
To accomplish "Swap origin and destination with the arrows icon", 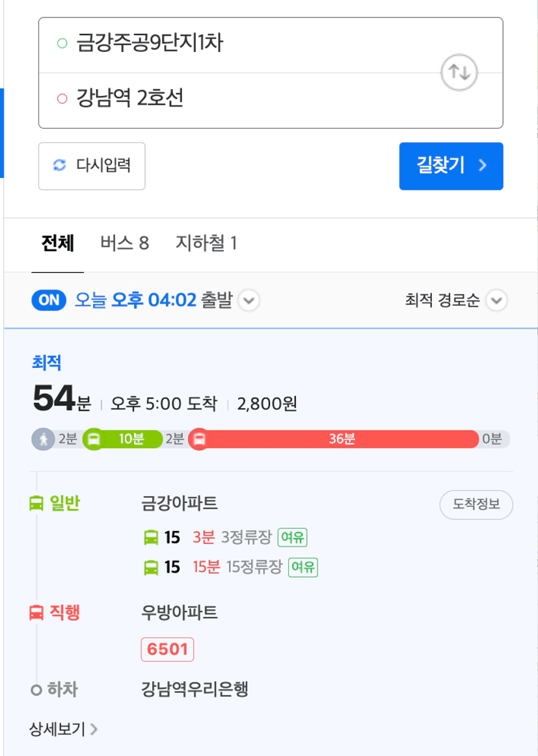I will (459, 73).
